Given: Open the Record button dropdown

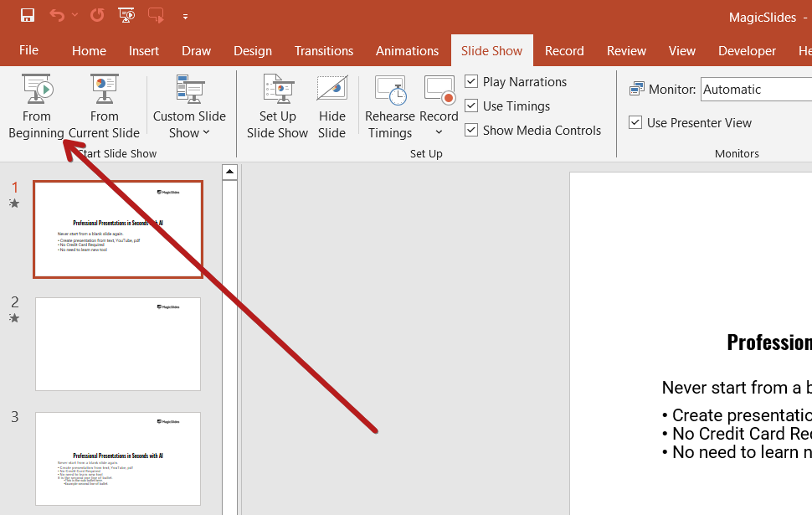Looking at the screenshot, I should coord(439,132).
